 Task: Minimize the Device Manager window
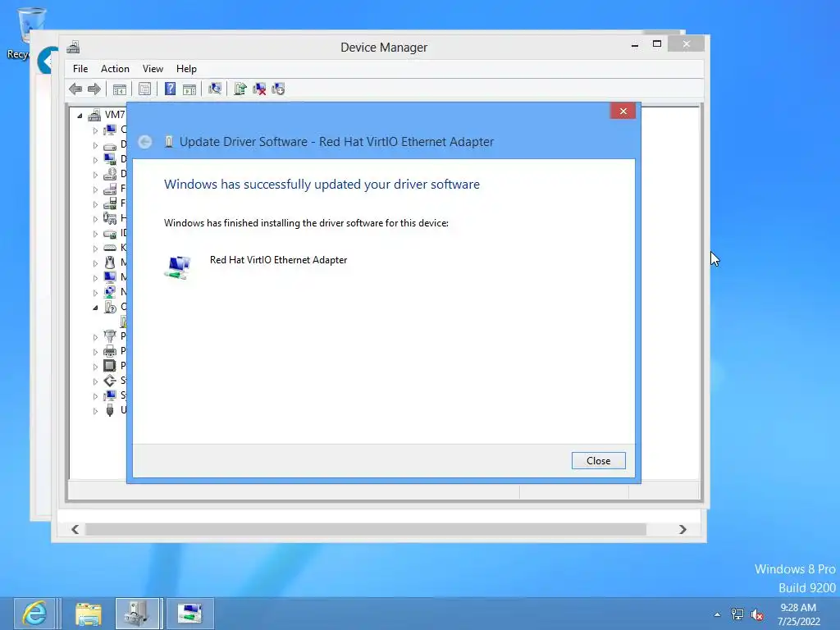point(635,45)
